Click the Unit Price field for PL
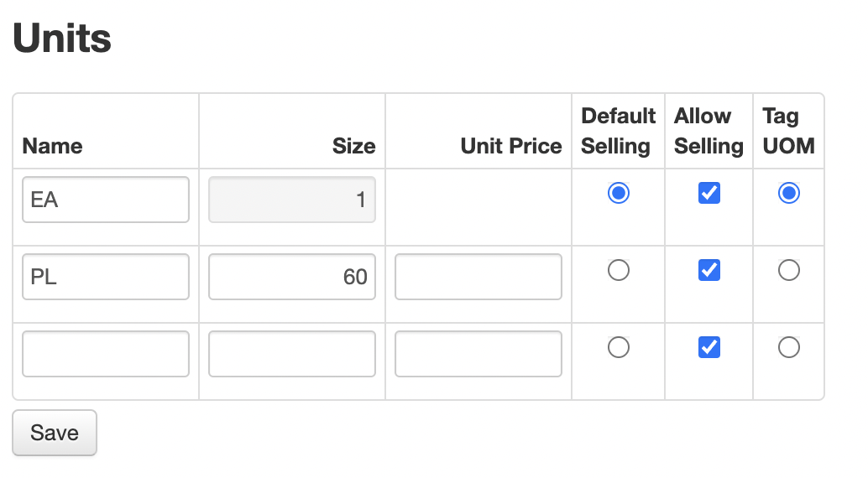Viewport: 868px width, 478px height. [x=478, y=277]
